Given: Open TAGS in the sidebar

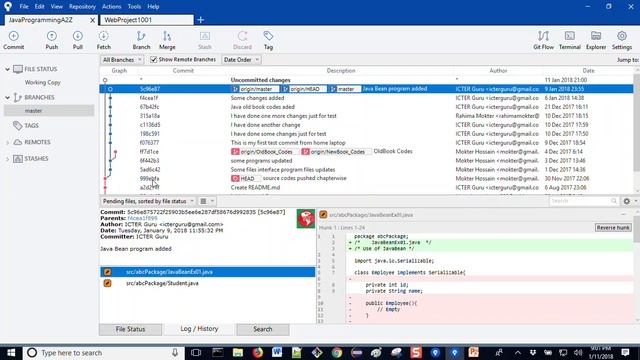Looking at the screenshot, I should click(31, 126).
